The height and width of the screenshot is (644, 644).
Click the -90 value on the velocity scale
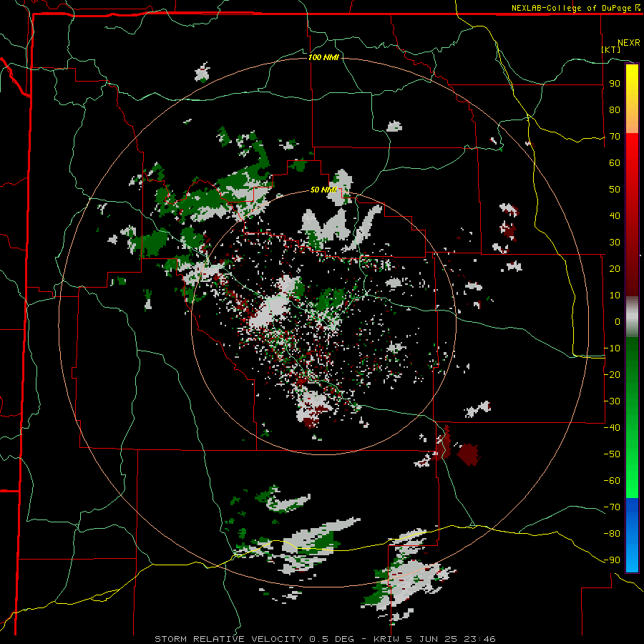(x=612, y=560)
